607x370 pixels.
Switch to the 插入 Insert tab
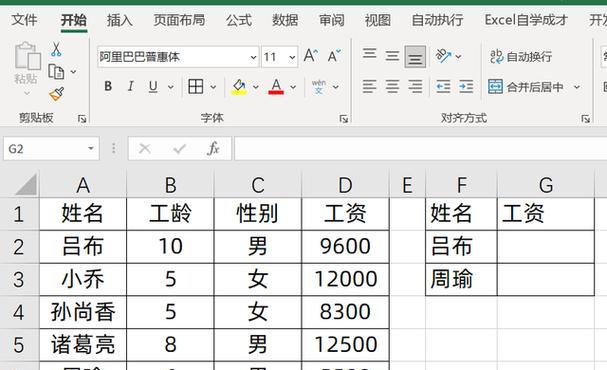(x=120, y=20)
